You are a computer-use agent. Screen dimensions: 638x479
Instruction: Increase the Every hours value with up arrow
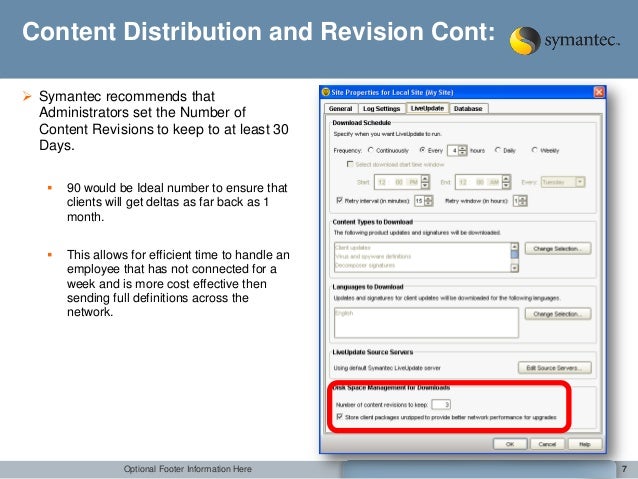pos(463,148)
